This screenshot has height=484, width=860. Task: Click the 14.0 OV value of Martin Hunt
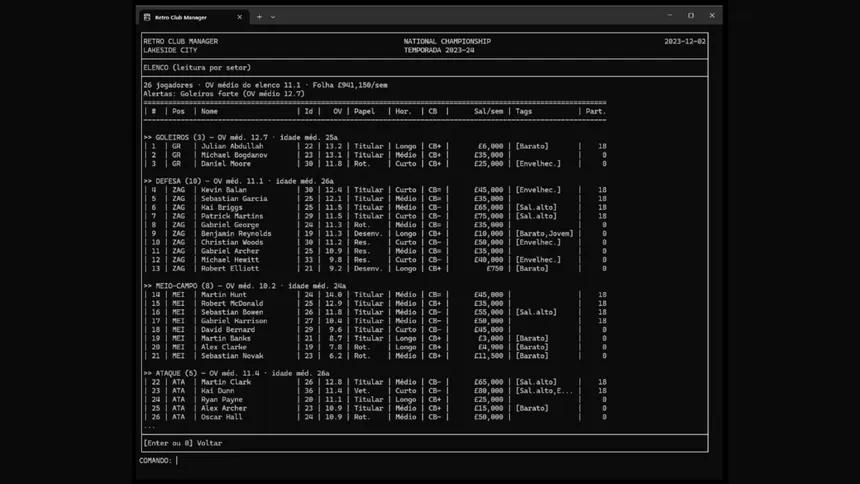point(333,295)
